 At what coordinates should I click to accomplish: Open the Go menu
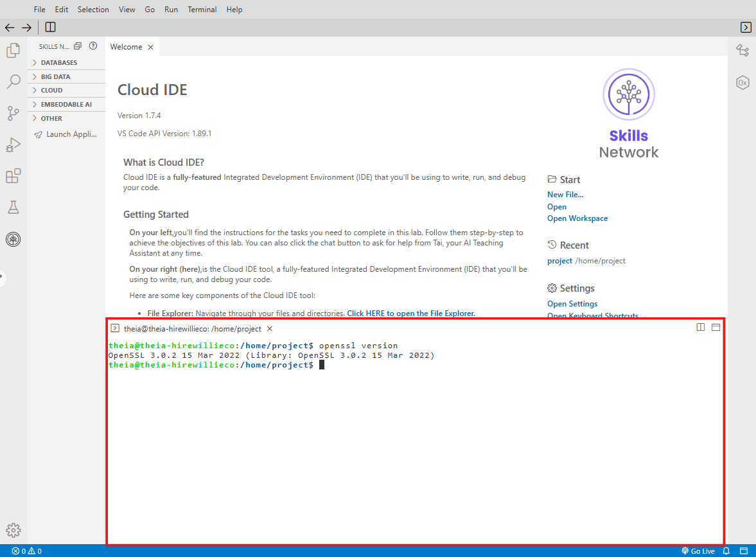(x=150, y=10)
